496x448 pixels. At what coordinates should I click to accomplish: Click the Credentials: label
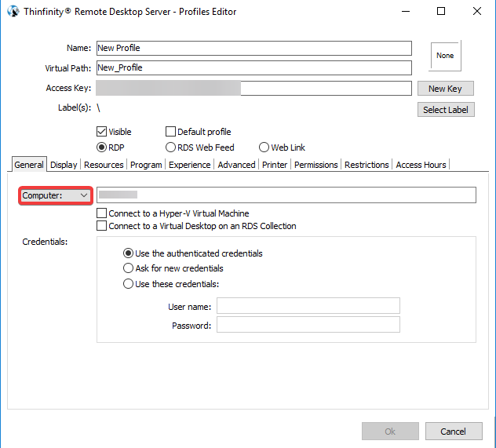(x=45, y=242)
